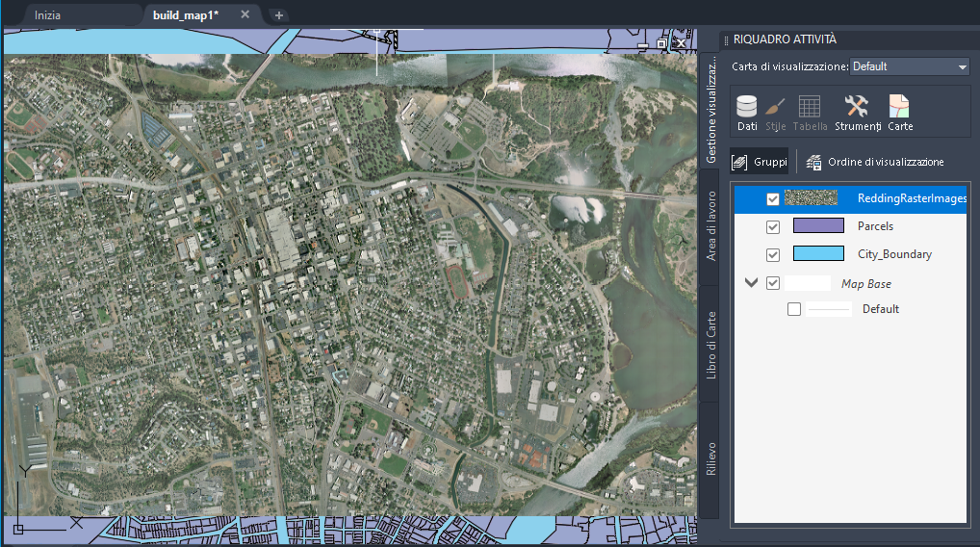Click the Default line style swatch
Screen dimensions: 980x547
coord(829,309)
